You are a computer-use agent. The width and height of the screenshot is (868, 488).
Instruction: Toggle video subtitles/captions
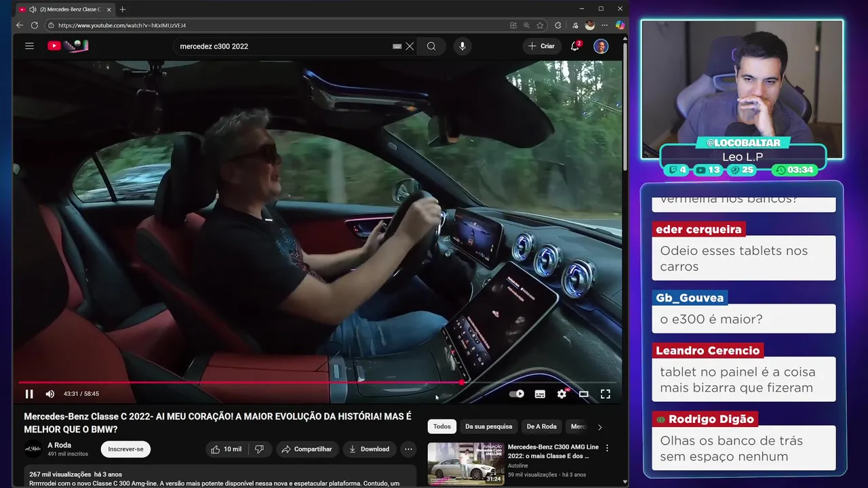point(540,394)
